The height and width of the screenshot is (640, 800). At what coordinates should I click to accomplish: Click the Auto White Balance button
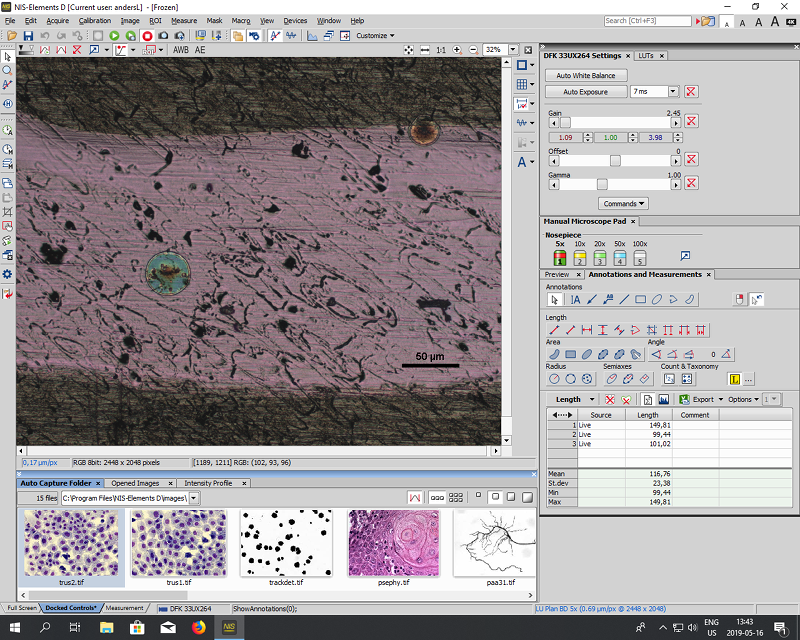[x=586, y=75]
